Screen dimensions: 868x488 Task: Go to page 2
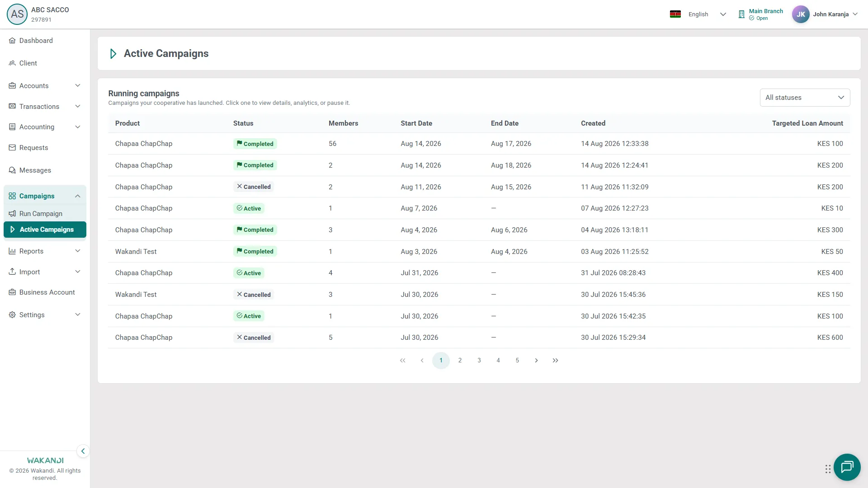click(x=460, y=361)
